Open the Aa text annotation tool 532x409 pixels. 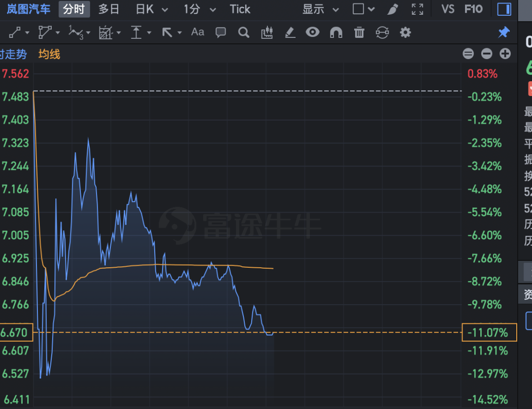(198, 32)
